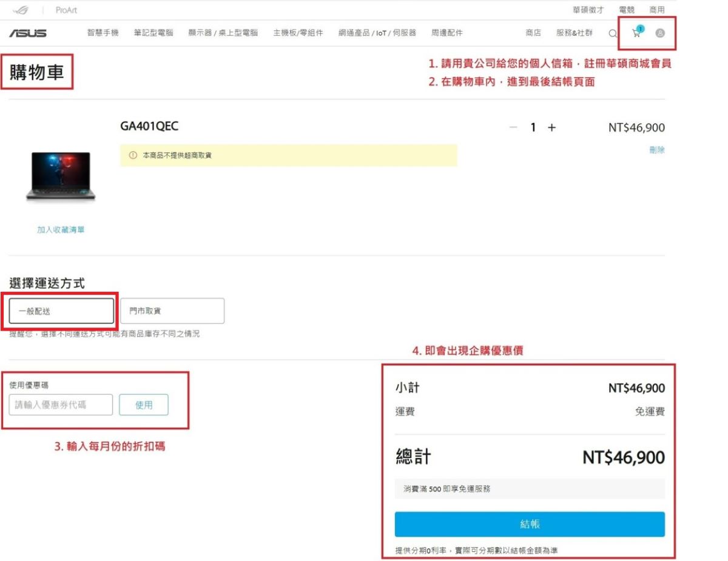Click the 商用 link
728x561 pixels.
(657, 10)
